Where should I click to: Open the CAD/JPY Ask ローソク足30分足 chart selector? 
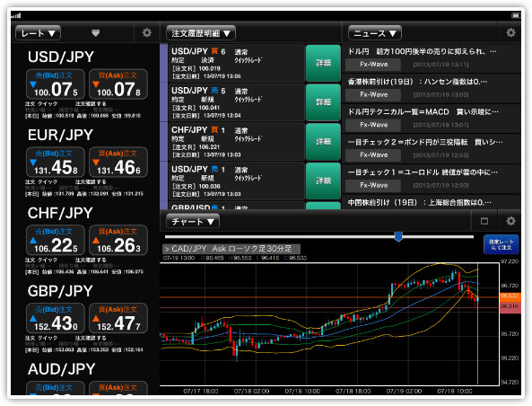tap(231, 249)
